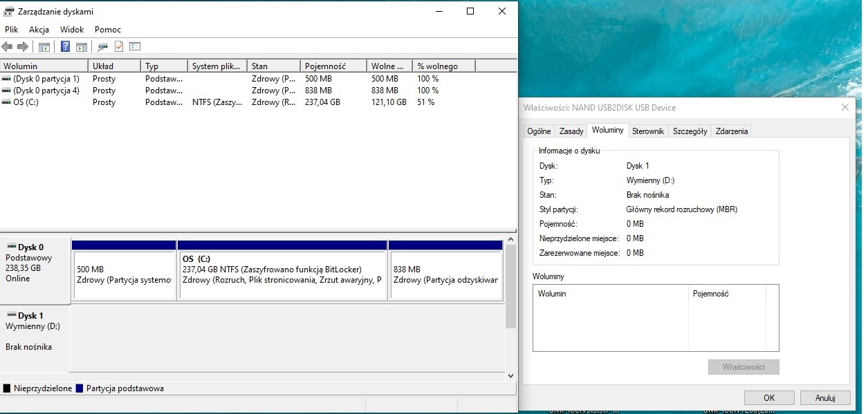Viewport: 868px width, 414px height.
Task: Click the disk pane scroll down arrow
Action: tap(511, 376)
